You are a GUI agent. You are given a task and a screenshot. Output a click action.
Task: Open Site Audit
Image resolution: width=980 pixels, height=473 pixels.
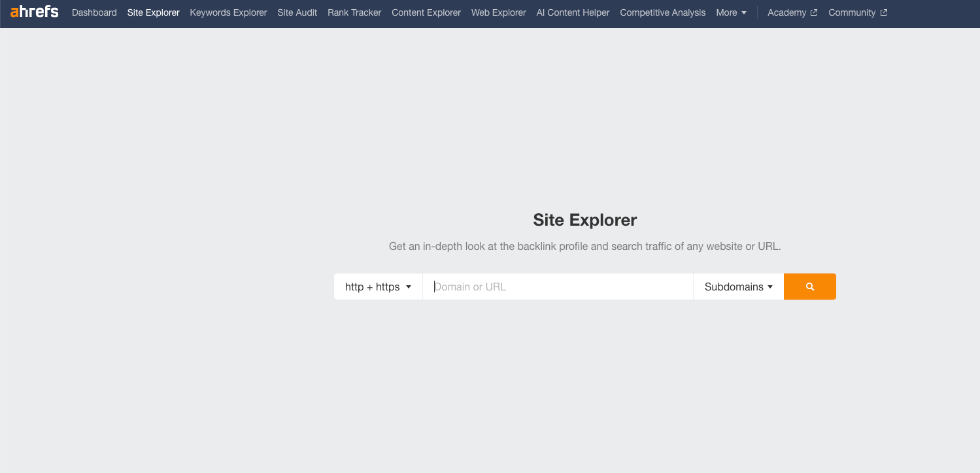pos(297,12)
